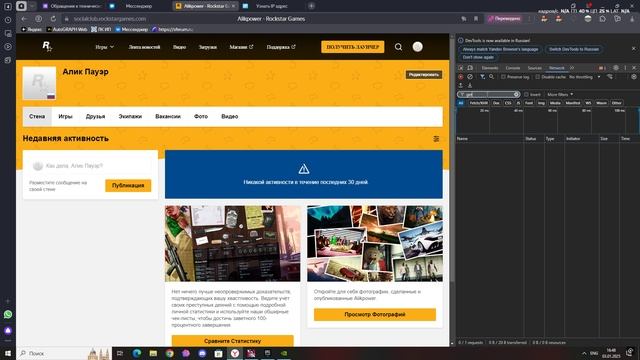Open Alice assistant in browser sidebar

point(8,330)
